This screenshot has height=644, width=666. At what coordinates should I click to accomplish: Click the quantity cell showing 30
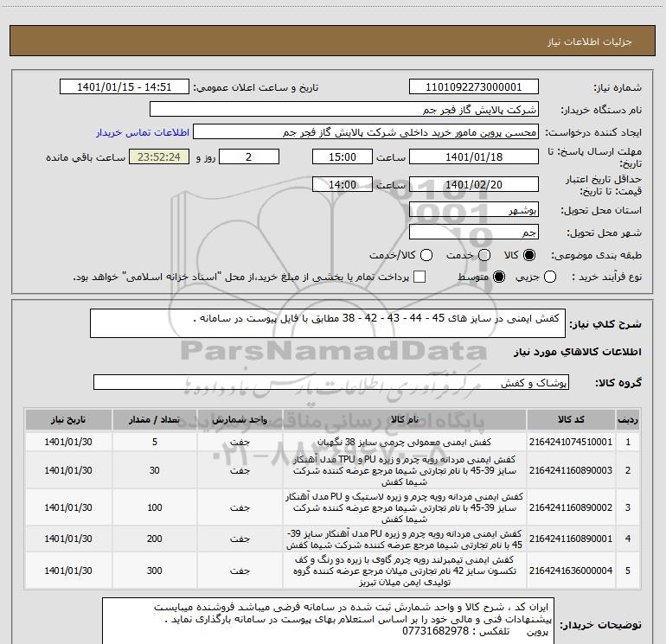155,470
